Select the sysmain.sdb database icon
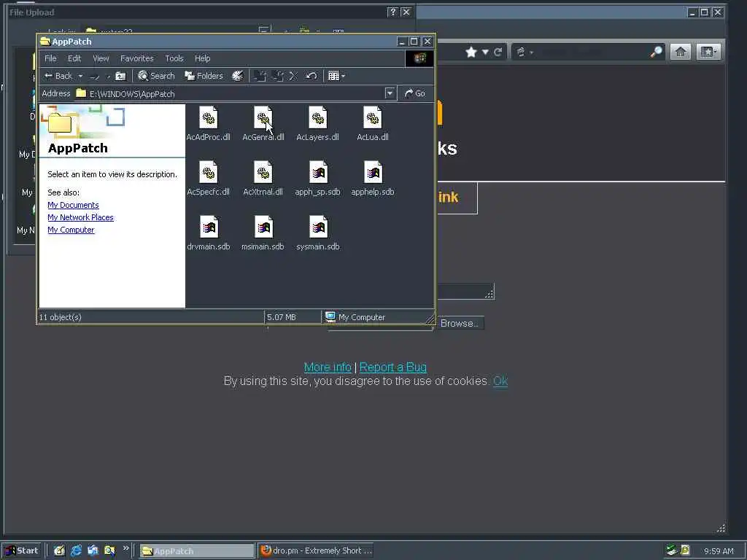This screenshot has width=747, height=560. tap(318, 227)
